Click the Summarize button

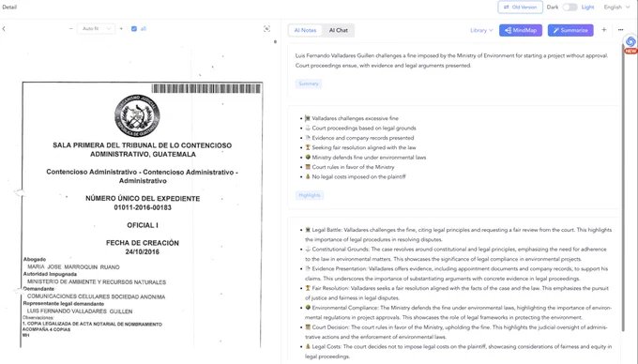pos(570,31)
